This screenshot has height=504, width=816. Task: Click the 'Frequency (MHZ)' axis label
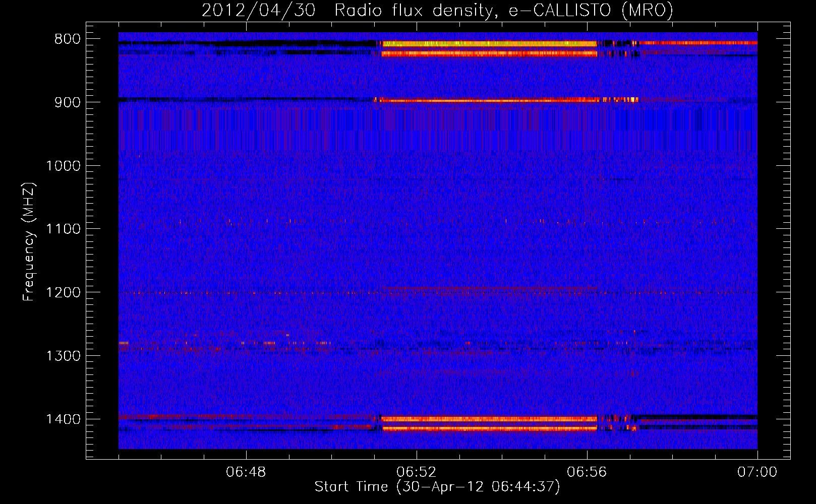pos(29,242)
